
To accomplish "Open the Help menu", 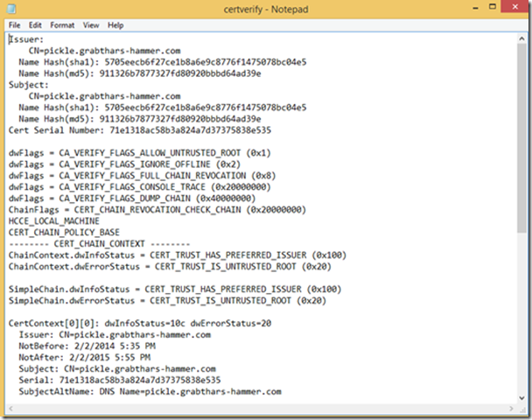I will pos(115,25).
